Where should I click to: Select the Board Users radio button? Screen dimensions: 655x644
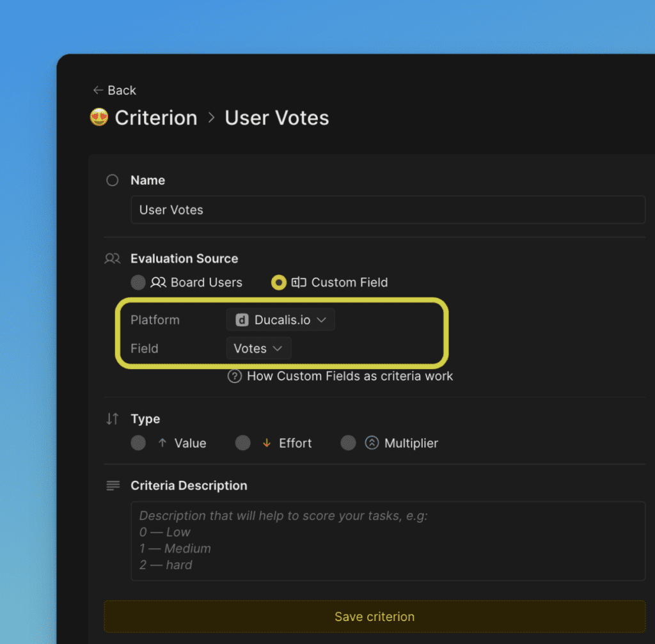click(x=138, y=282)
